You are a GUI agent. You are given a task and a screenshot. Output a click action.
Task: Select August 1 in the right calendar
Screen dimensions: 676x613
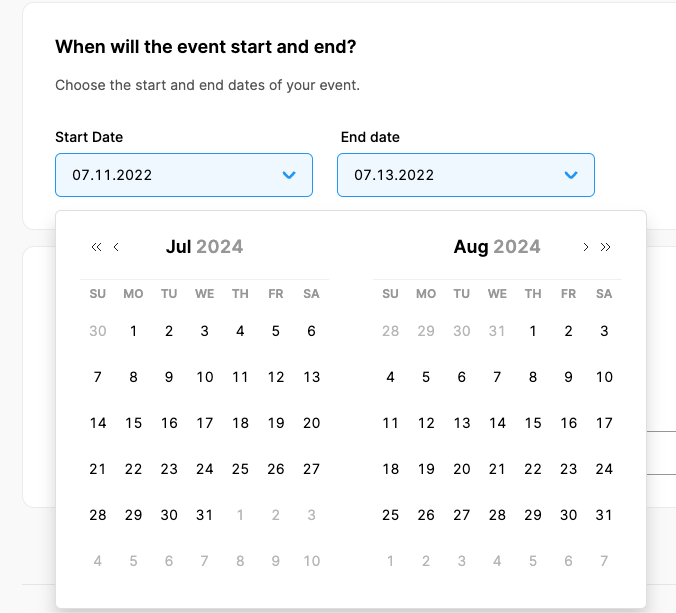(x=533, y=331)
